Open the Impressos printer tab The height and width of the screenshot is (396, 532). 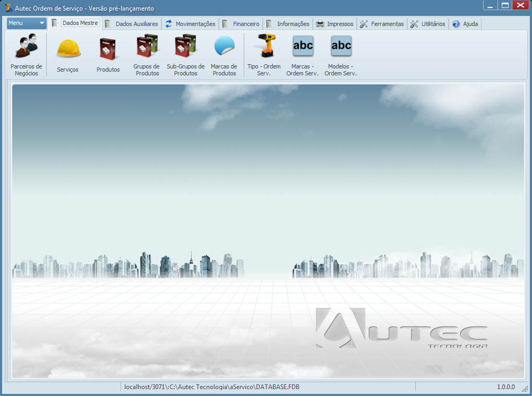click(x=335, y=24)
